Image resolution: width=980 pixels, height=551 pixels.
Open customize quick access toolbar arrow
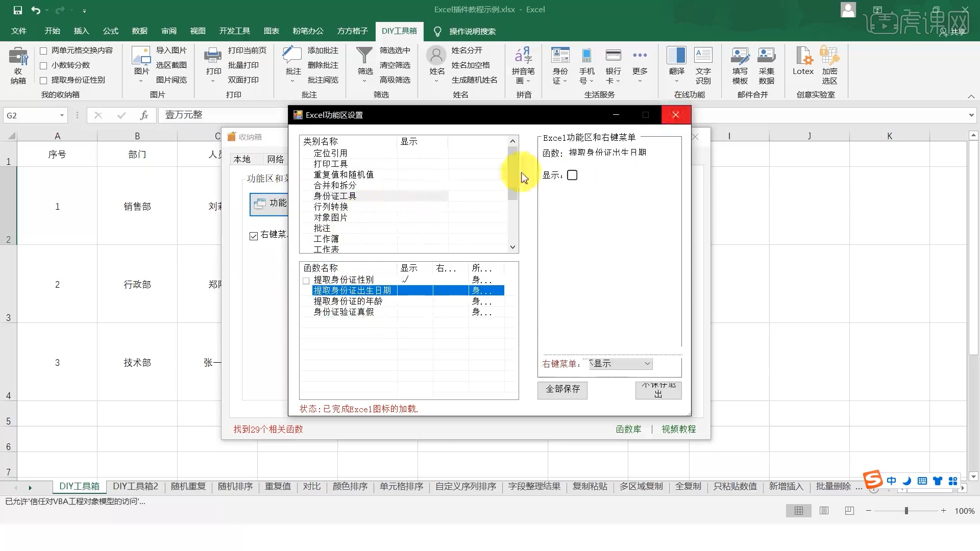[84, 10]
